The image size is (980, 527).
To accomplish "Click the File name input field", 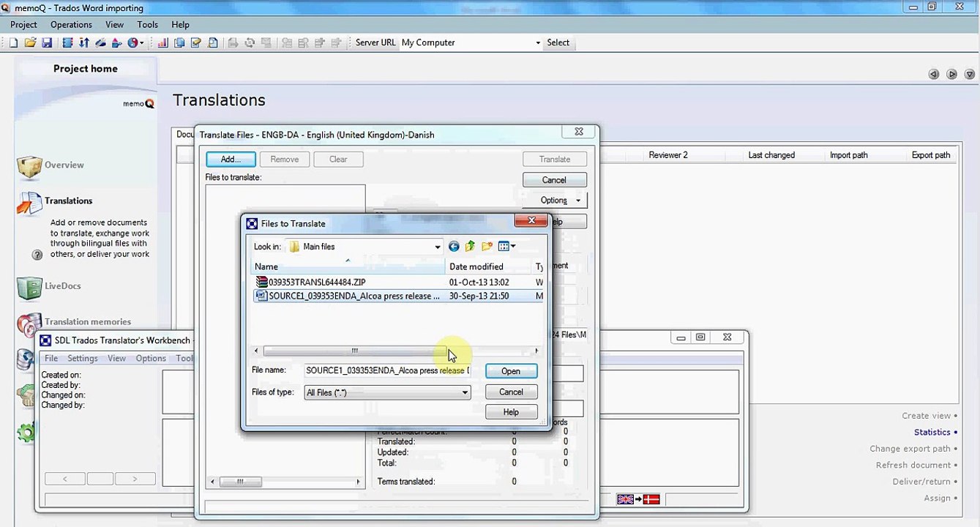I will coord(387,371).
